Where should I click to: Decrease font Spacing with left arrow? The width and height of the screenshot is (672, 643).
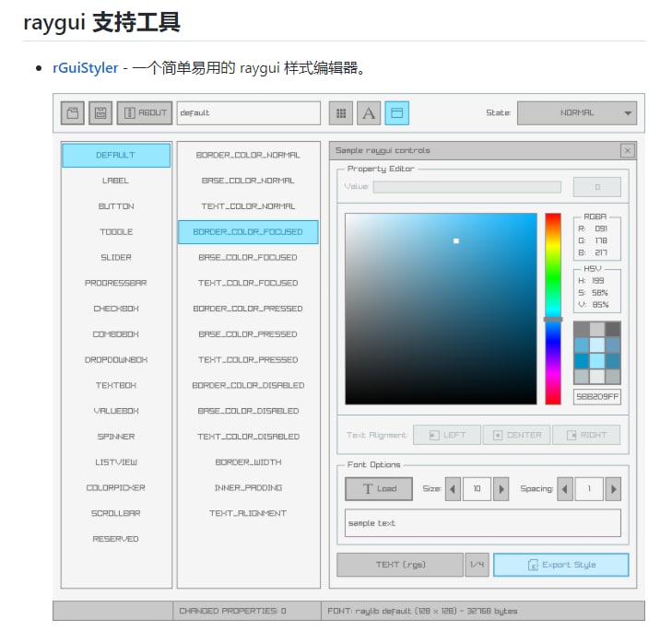pyautogui.click(x=565, y=489)
